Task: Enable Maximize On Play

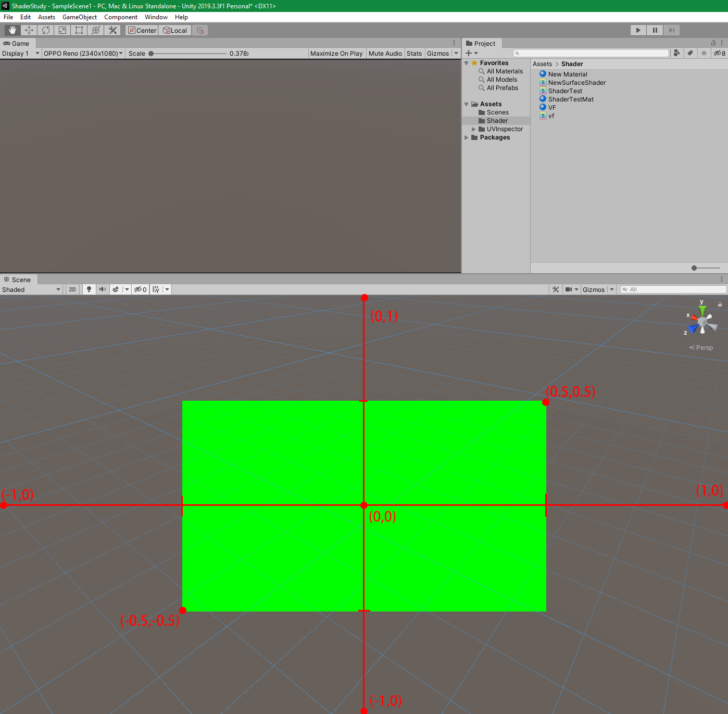Action: [x=336, y=53]
